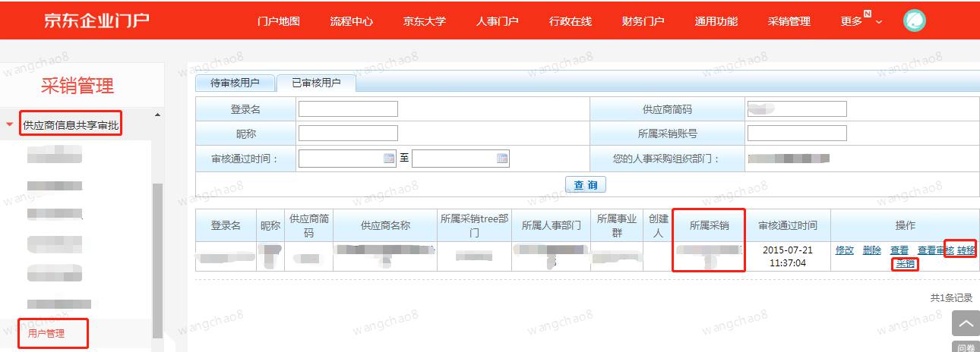Click the 所属采销 column header
This screenshot has width=980, height=352.
click(709, 226)
